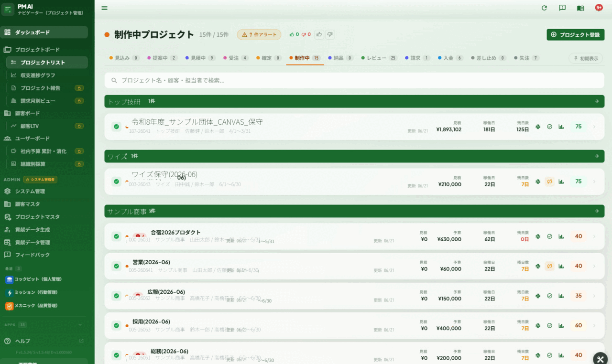Click the 初期表示 pin button

coord(586,58)
